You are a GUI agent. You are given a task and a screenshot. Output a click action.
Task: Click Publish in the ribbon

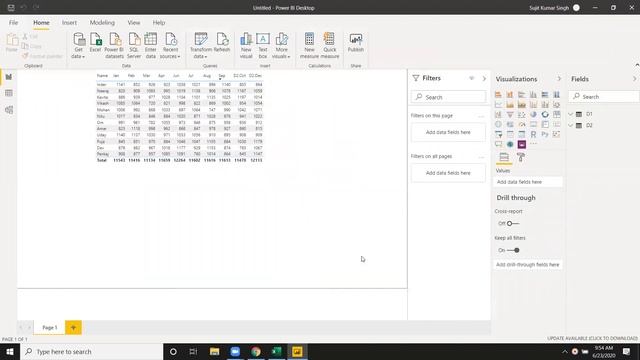tap(356, 43)
